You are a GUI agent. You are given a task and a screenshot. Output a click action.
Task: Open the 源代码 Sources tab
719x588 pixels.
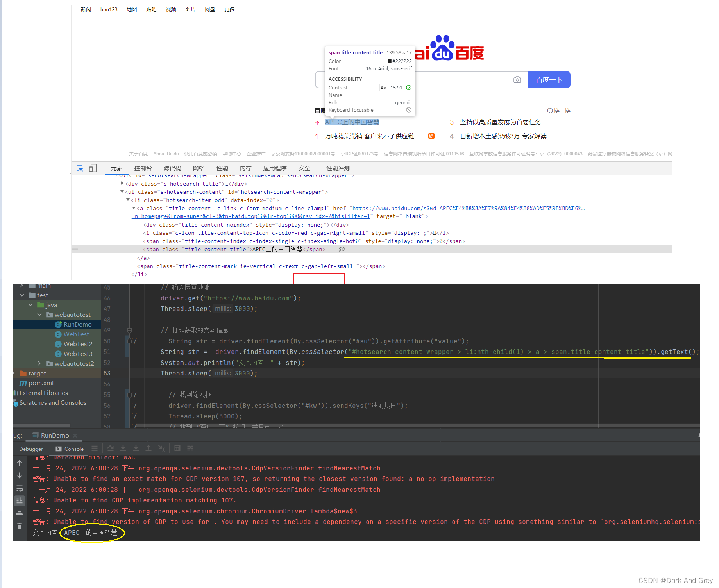coord(172,168)
